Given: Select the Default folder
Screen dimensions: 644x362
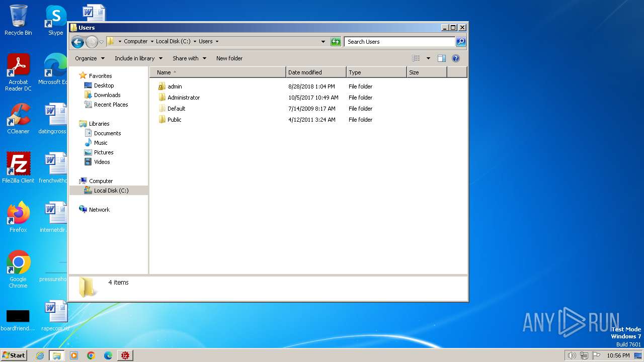Looking at the screenshot, I should click(x=176, y=109).
